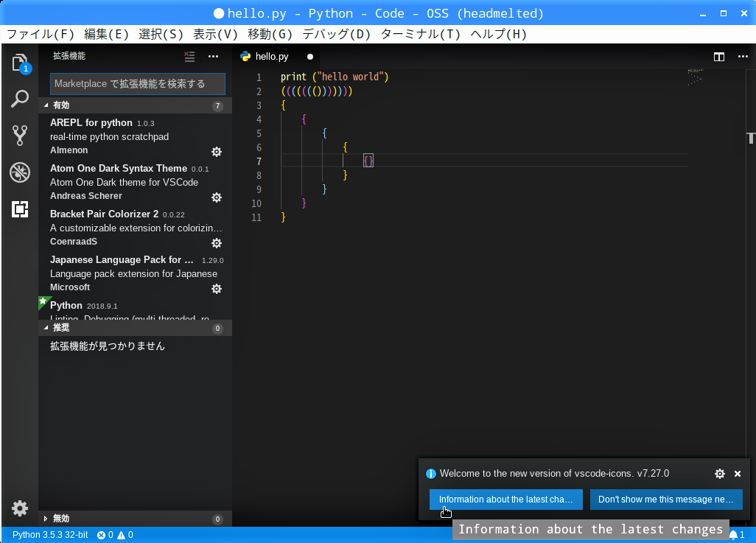Screen dimensions: 756x543
Task: Collapse the 推奨 recommended section
Action: tap(135, 328)
